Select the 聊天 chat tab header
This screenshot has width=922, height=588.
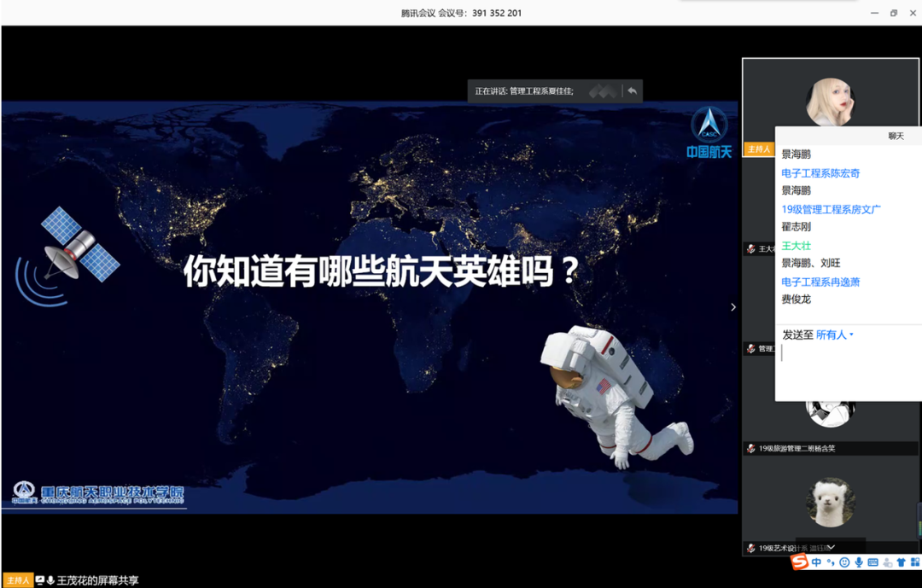point(895,135)
